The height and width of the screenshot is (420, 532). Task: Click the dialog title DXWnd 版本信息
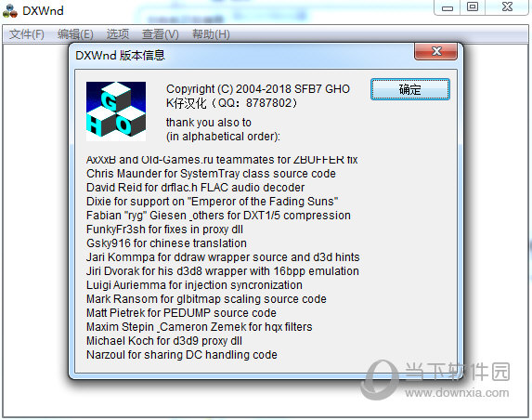pos(120,56)
